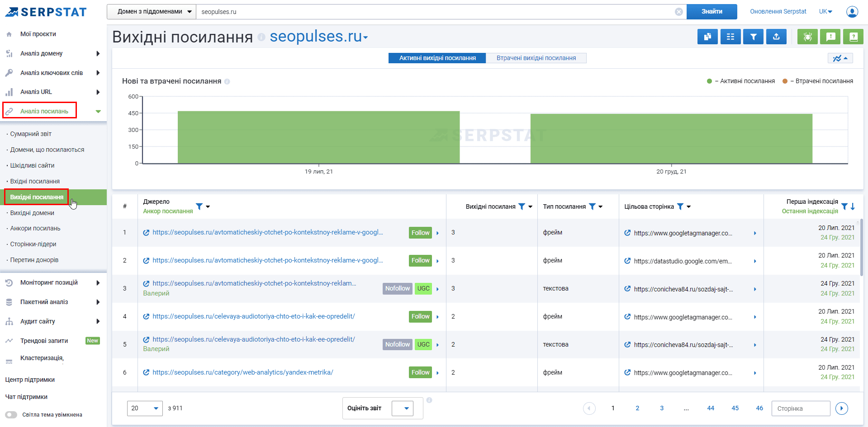
Task: Click the green bug report icon
Action: point(807,37)
